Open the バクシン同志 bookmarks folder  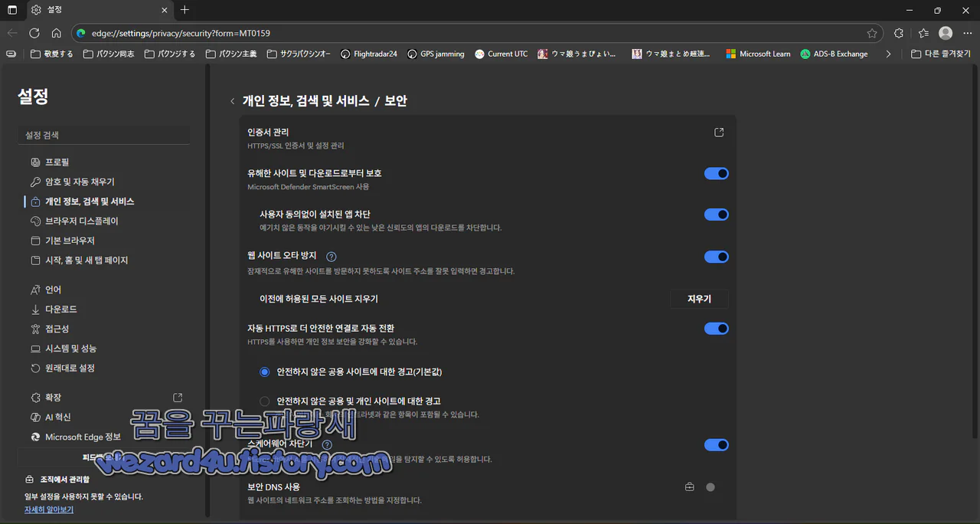[x=108, y=54]
